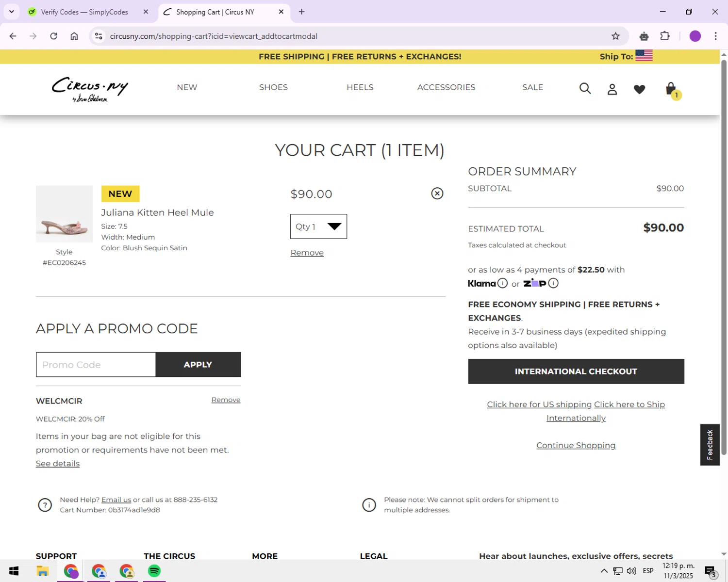
Task: Close the Verify Codes SimplyCodes tab
Action: 146,12
